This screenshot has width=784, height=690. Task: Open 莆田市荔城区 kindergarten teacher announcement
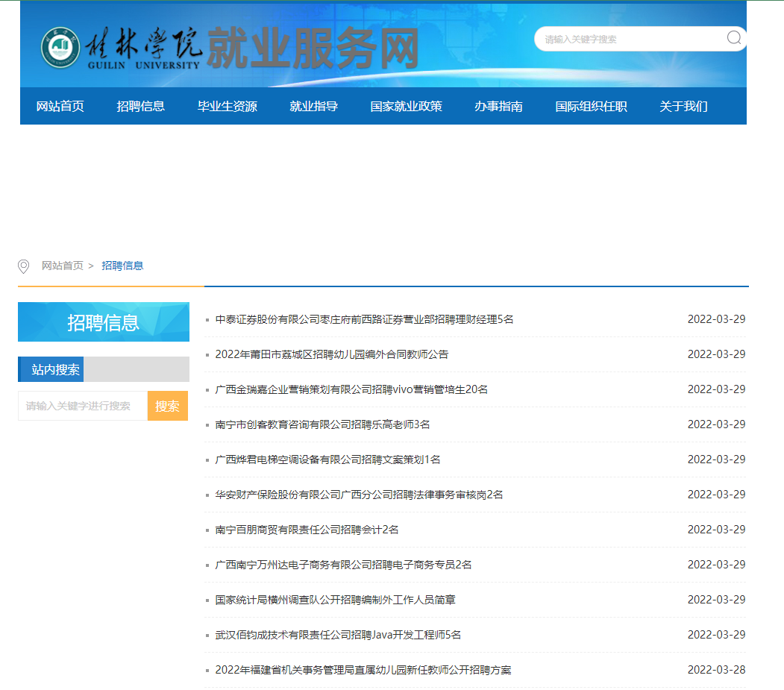331,354
